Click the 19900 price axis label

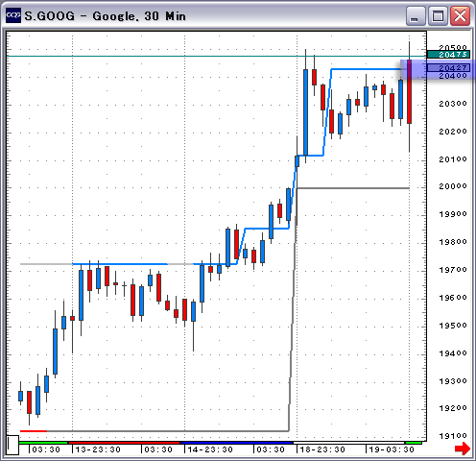pyautogui.click(x=453, y=214)
